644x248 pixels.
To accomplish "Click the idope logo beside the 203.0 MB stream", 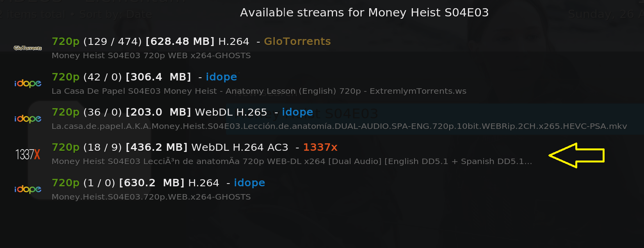I will click(28, 119).
